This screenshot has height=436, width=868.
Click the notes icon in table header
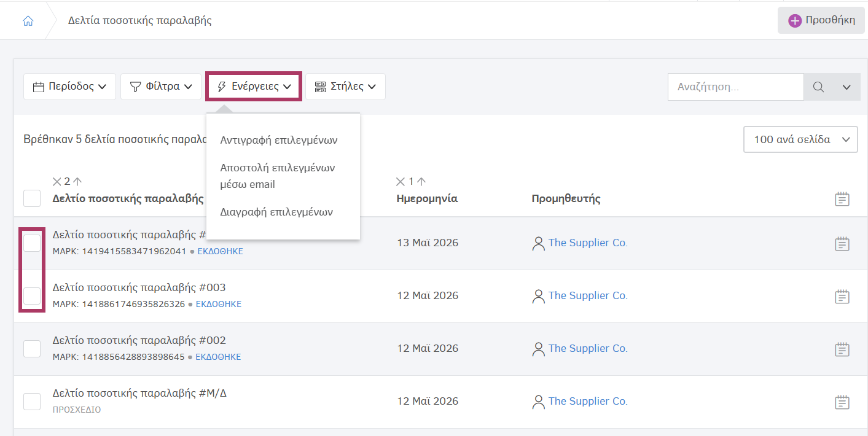[x=842, y=198]
